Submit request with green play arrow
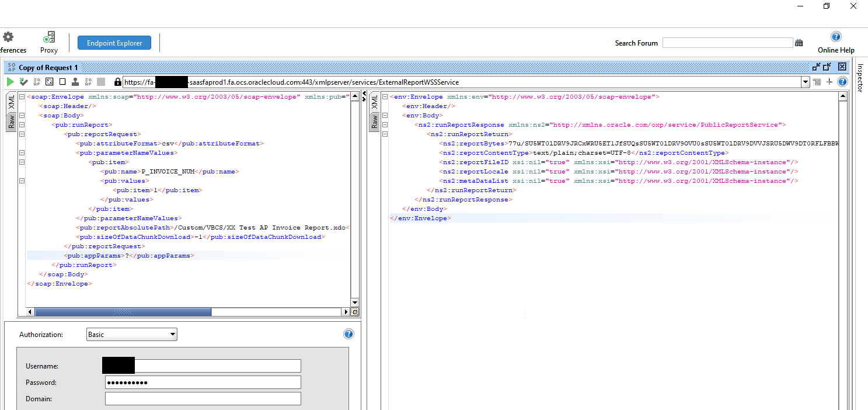This screenshot has width=868, height=410. coord(10,82)
